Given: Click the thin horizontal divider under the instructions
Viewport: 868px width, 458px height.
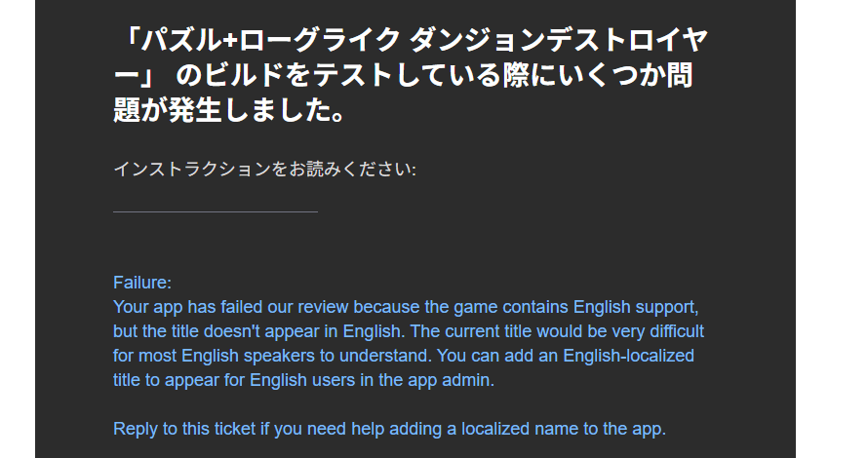Looking at the screenshot, I should point(216,211).
